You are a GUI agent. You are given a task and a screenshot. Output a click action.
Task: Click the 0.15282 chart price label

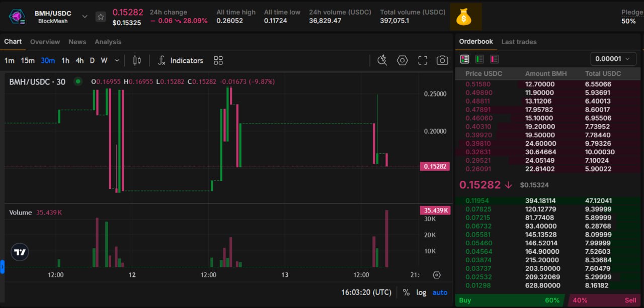point(435,166)
